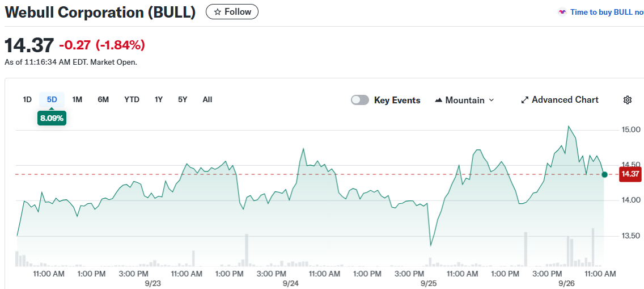Click the -0.27 (-1.84%) change text
644x289 pixels.
[x=102, y=45]
